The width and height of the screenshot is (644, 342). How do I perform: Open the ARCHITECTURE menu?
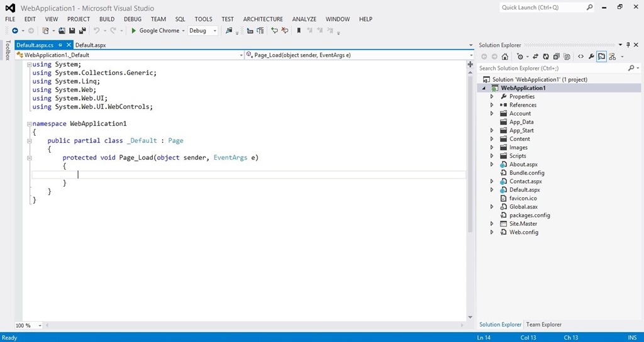263,19
